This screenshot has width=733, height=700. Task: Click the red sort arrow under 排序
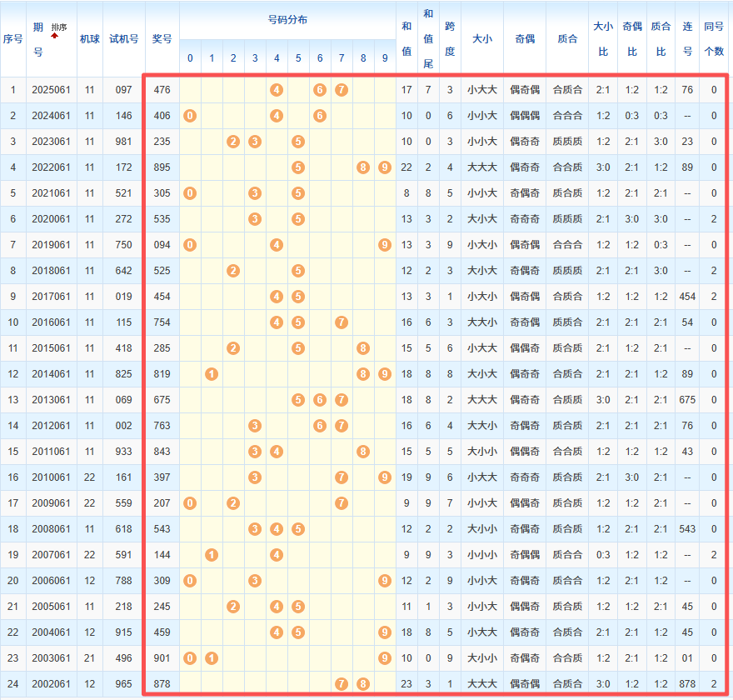click(55, 37)
